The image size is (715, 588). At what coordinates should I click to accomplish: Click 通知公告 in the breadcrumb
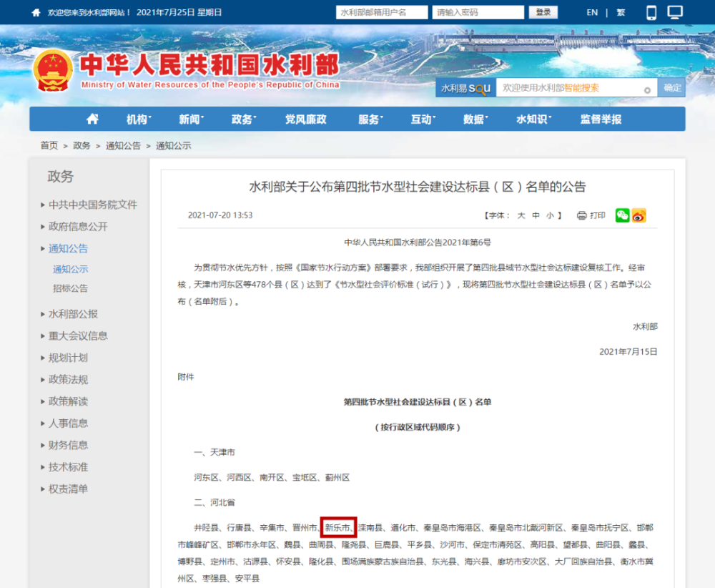(123, 145)
